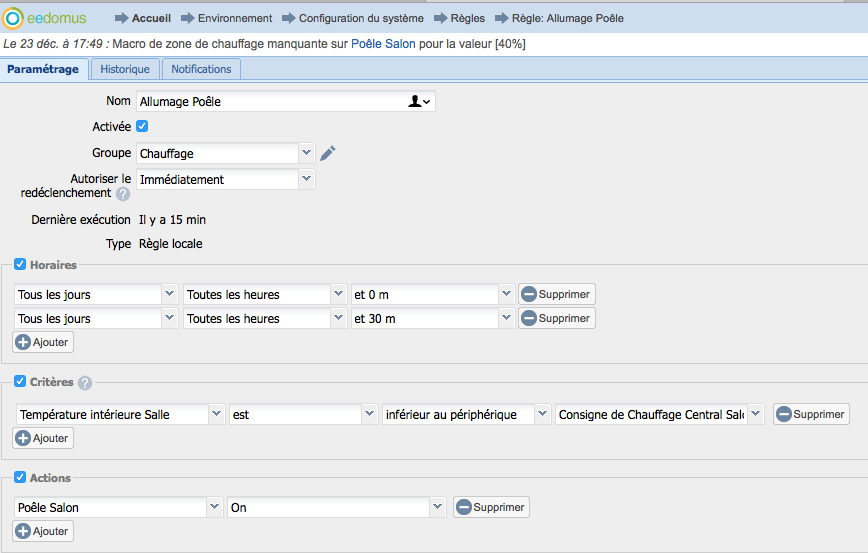Screen dimensions: 868x553
Task: Remove the 'et 30 m' schedule row
Action: [556, 318]
